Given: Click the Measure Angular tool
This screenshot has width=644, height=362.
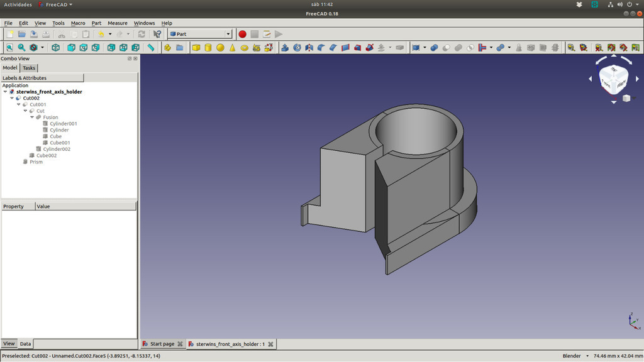Looking at the screenshot, I should pyautogui.click(x=583, y=48).
